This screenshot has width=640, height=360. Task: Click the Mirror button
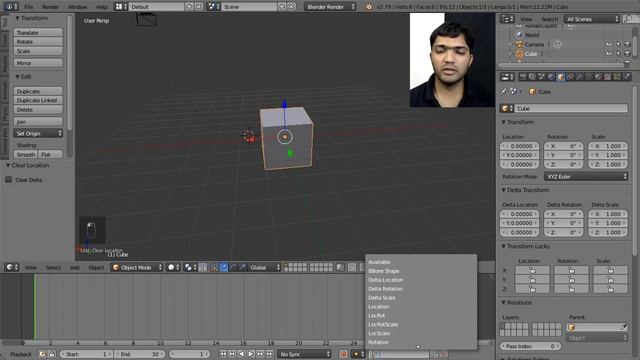tap(38, 63)
